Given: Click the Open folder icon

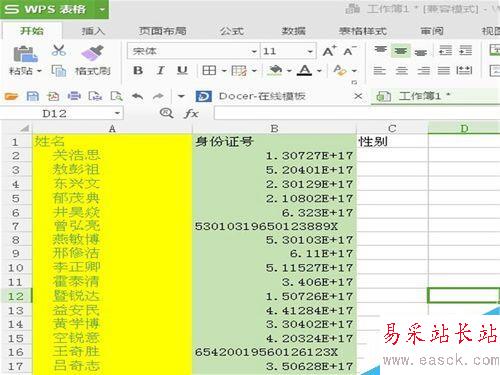Looking at the screenshot, I should click(11, 97).
